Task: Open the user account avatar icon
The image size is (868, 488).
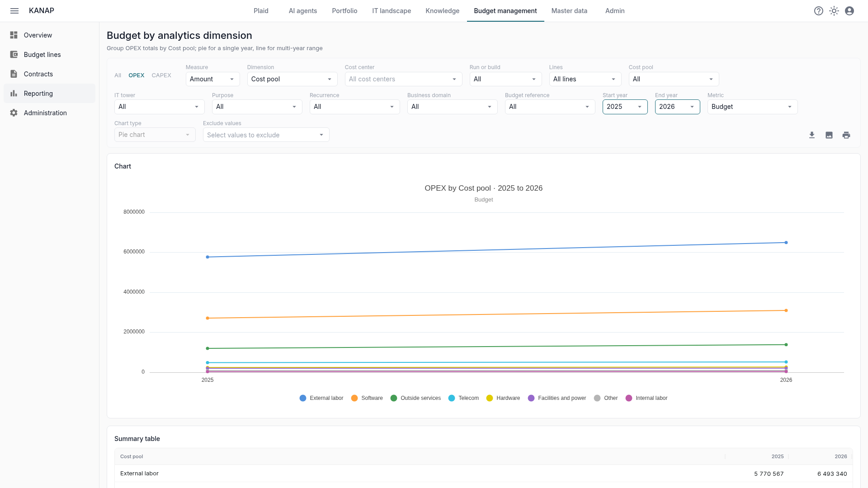Action: point(849,11)
